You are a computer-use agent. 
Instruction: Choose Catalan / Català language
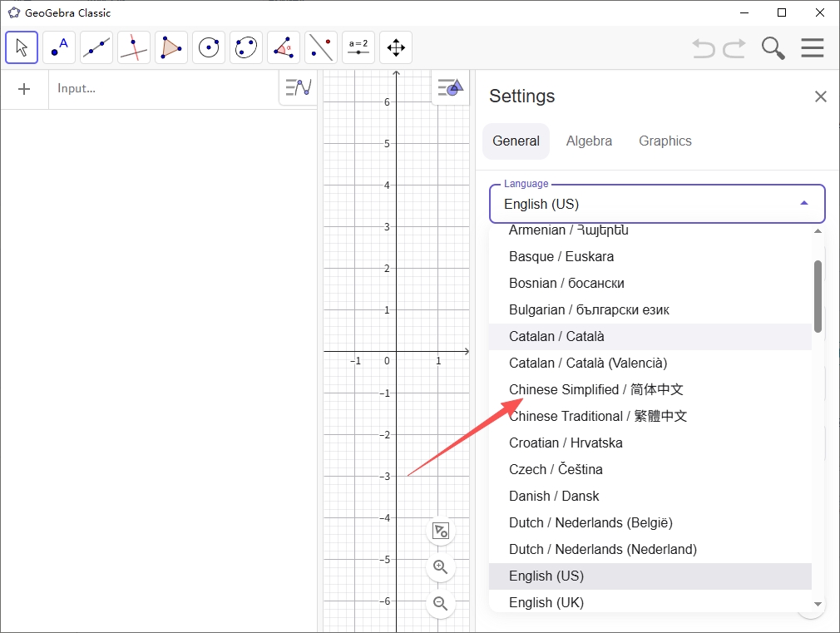click(x=650, y=337)
